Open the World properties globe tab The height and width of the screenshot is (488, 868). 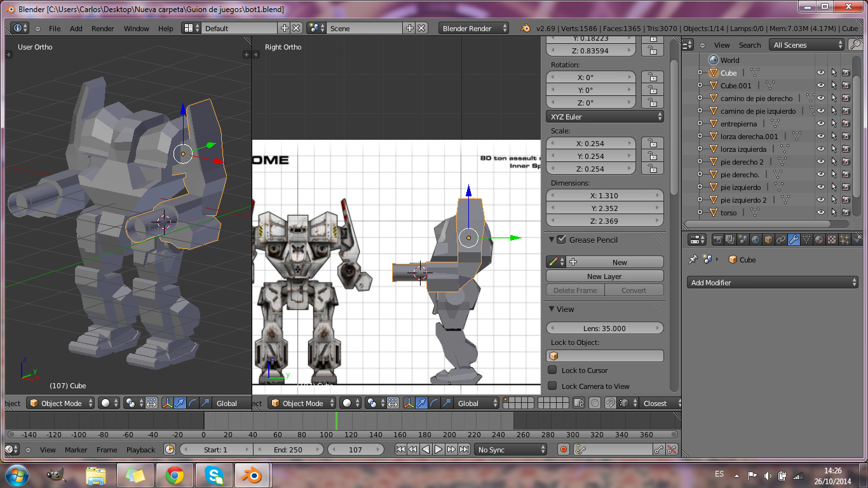coord(756,240)
